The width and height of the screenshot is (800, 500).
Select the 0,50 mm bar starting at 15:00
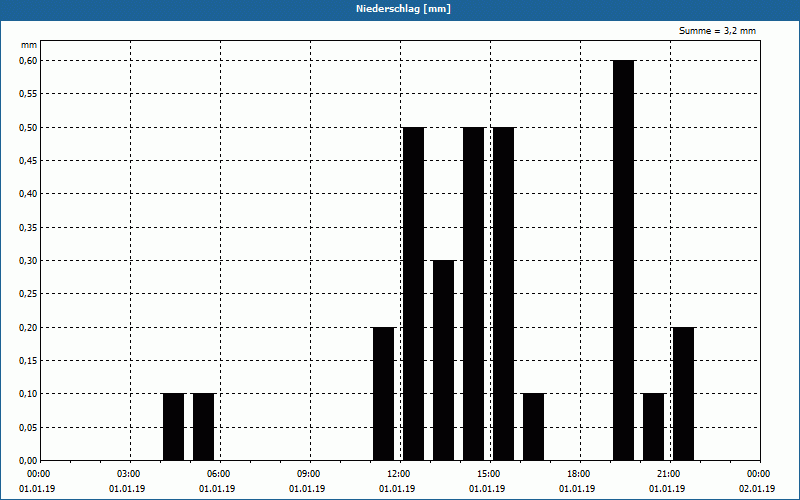pyautogui.click(x=504, y=294)
